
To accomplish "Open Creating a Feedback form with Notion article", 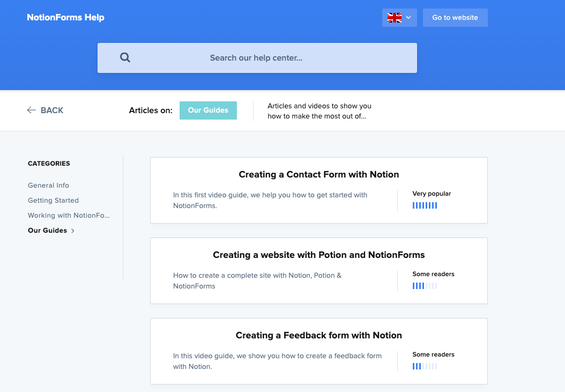I will [318, 335].
